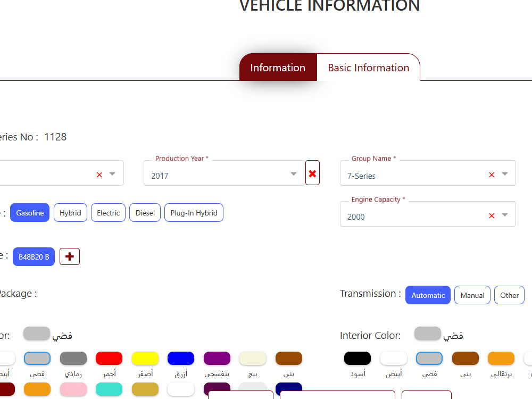Click the series number 1128 text

[55, 137]
